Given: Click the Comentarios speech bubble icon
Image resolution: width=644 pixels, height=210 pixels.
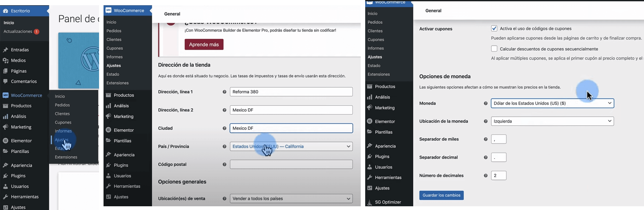Looking at the screenshot, I should coord(5,81).
